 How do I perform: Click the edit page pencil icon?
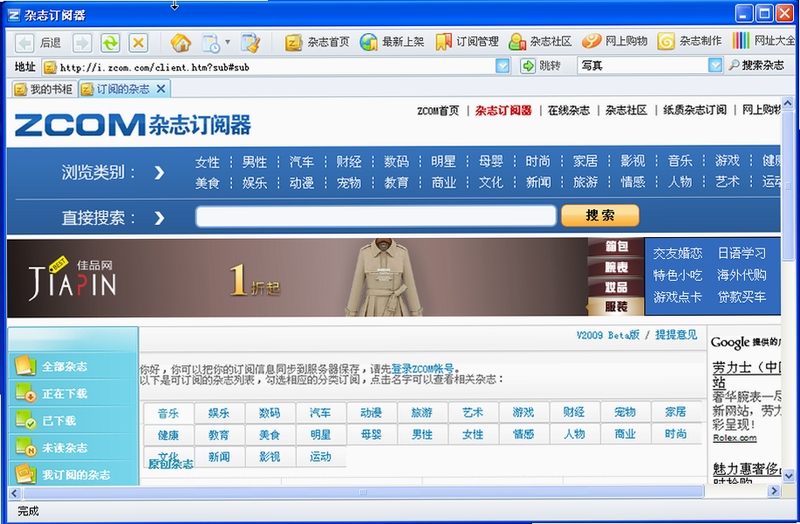tap(250, 43)
